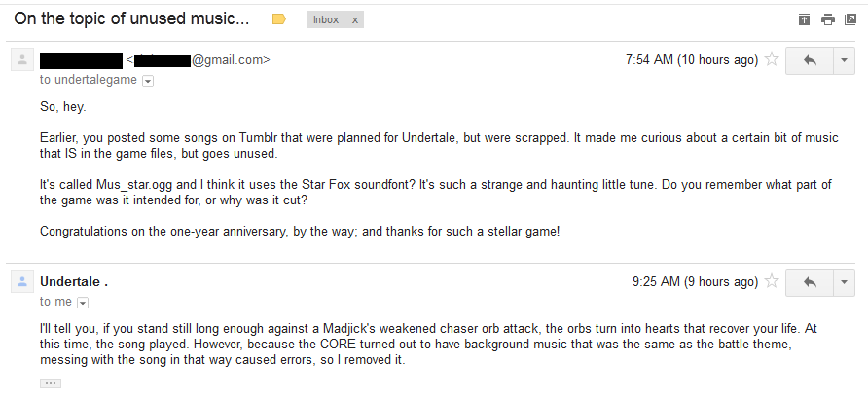Reply to Undertale's message
868x399 pixels.
[x=809, y=282]
